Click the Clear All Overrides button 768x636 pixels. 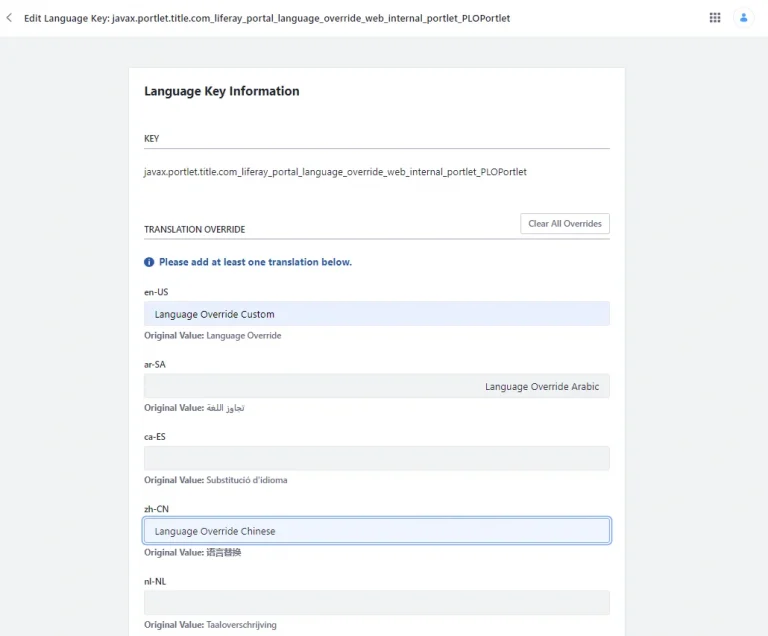coord(565,223)
